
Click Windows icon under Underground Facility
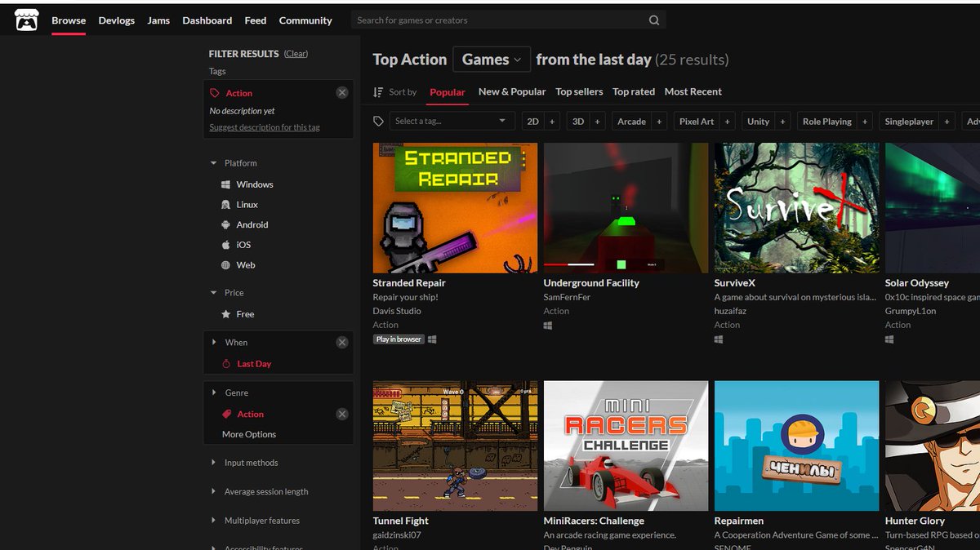coord(548,326)
